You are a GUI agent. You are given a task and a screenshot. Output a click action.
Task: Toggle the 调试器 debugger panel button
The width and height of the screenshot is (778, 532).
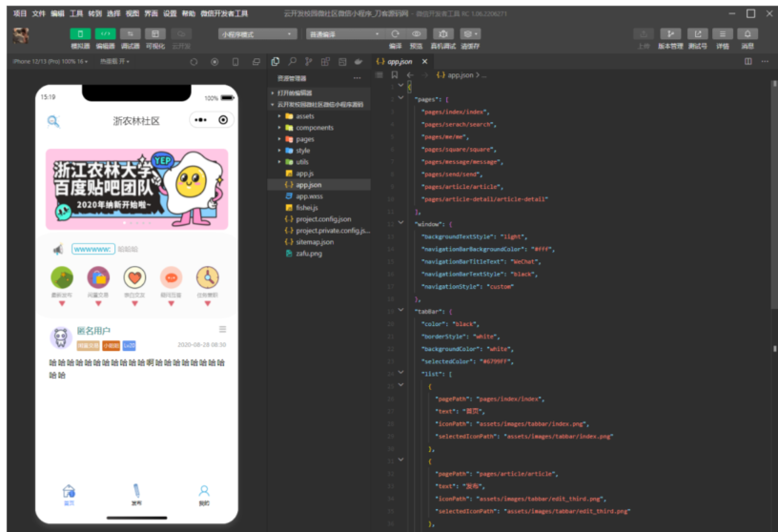[131, 33]
